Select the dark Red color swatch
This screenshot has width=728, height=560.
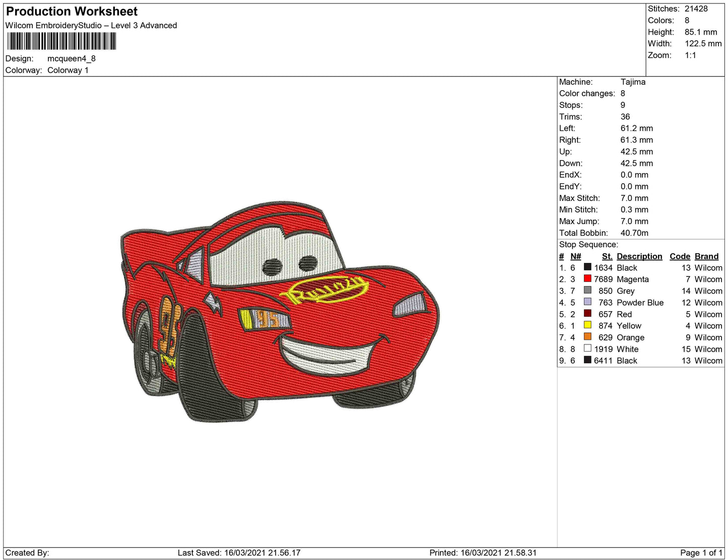click(587, 313)
